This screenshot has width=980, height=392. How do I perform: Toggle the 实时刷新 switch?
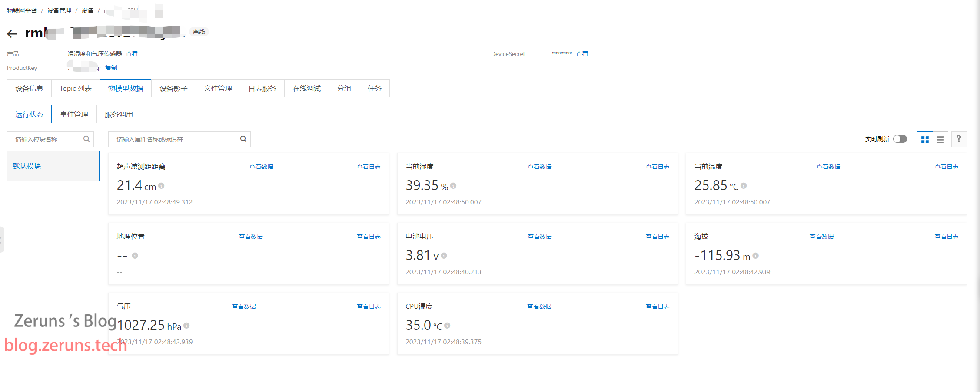[x=900, y=139]
